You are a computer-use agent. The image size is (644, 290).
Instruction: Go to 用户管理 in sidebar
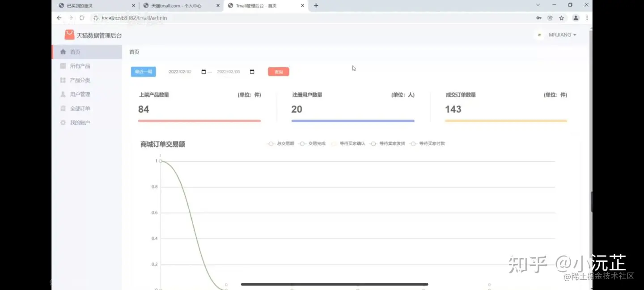87,94
